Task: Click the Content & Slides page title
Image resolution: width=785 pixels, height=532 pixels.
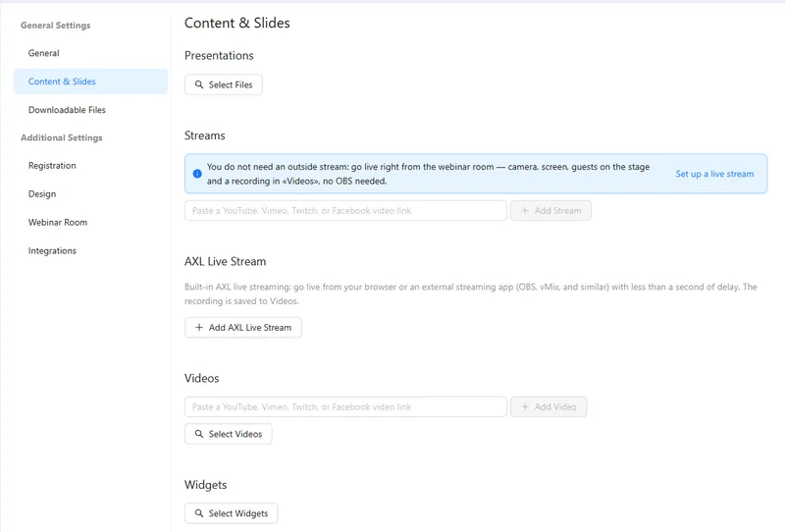Action: pos(237,23)
